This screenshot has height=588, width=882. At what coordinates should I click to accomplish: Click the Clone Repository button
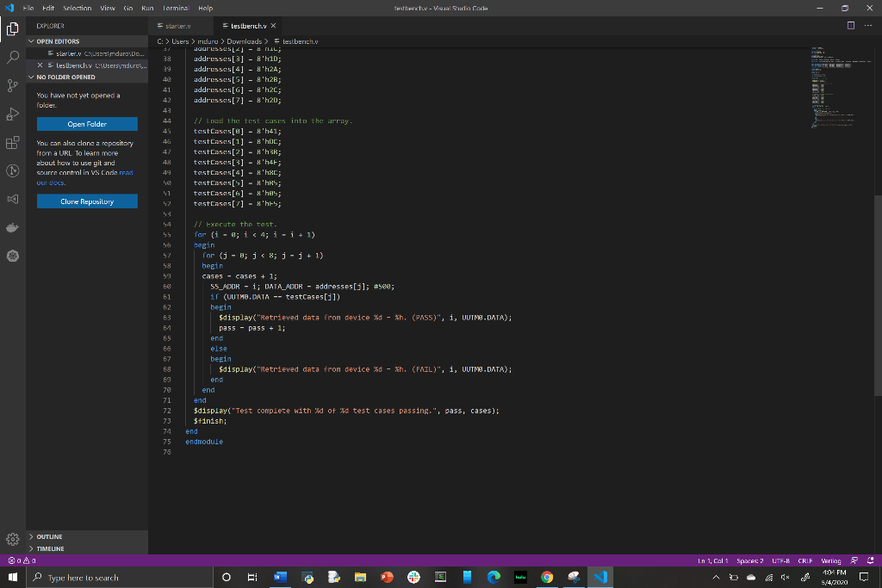coord(87,201)
